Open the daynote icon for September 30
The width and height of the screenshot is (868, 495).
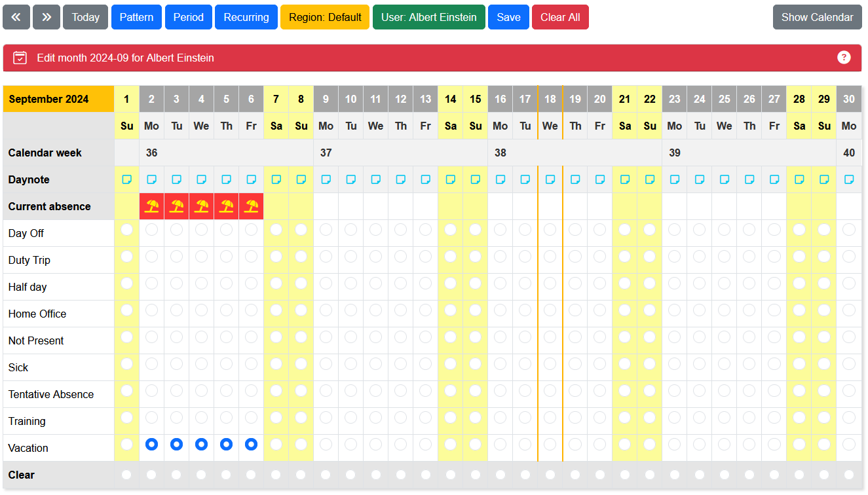[x=849, y=179]
